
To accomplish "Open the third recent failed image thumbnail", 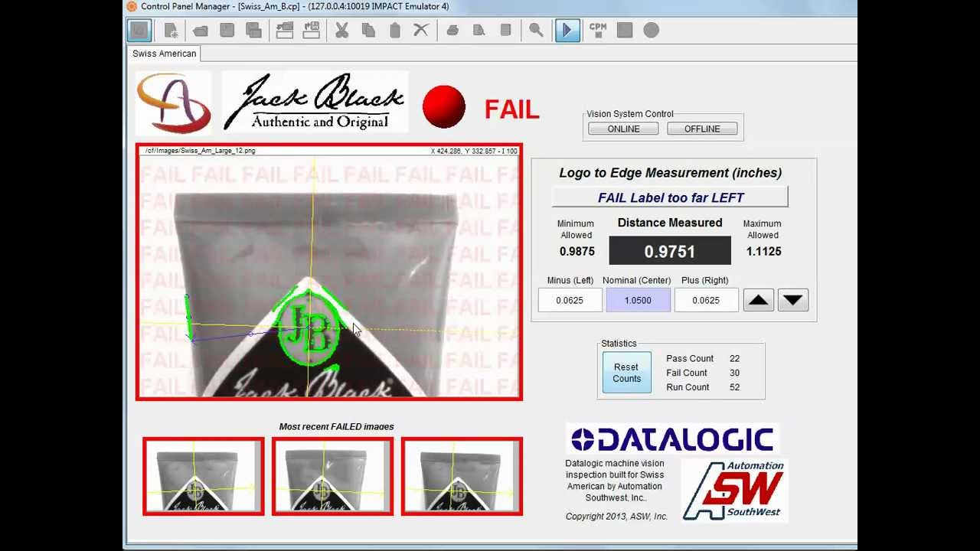I will click(x=462, y=476).
